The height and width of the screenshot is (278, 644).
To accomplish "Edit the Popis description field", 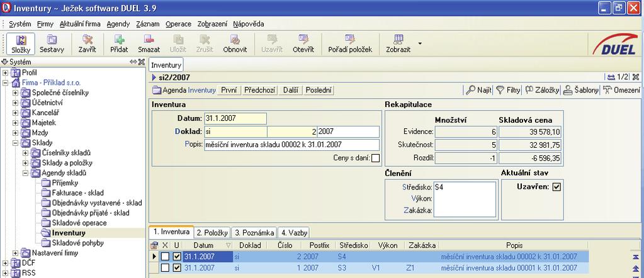I will coord(291,145).
